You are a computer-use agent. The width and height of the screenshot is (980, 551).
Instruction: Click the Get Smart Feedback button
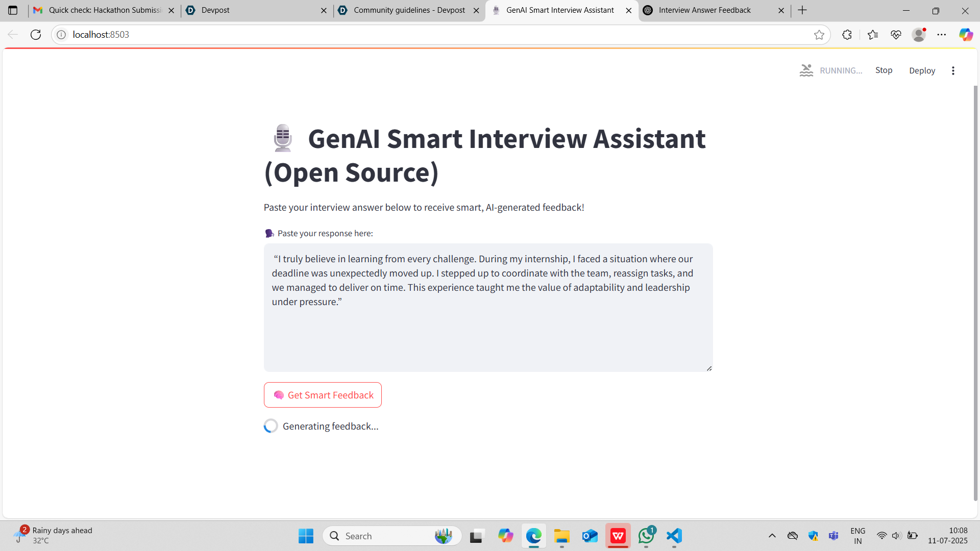coord(322,394)
